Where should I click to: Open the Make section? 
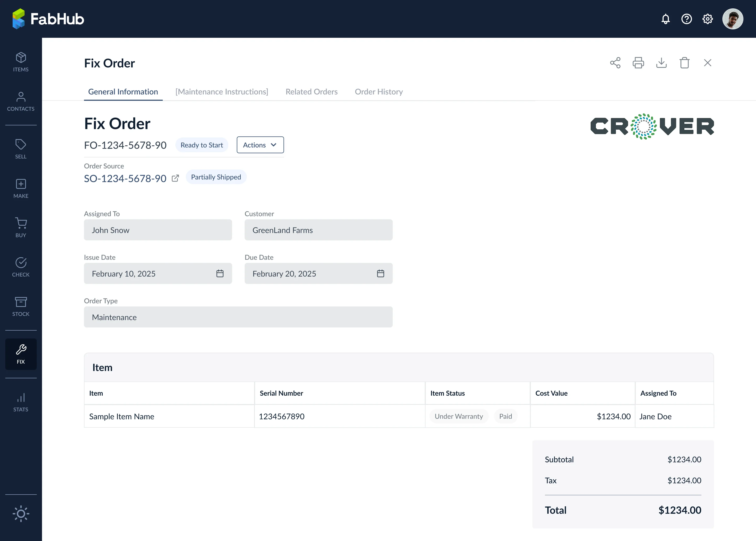[21, 189]
